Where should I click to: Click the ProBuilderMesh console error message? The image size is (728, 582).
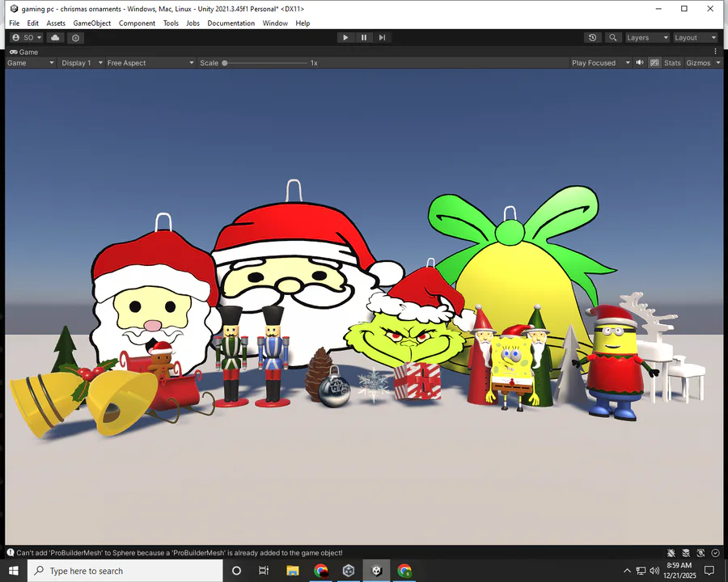pyautogui.click(x=180, y=553)
